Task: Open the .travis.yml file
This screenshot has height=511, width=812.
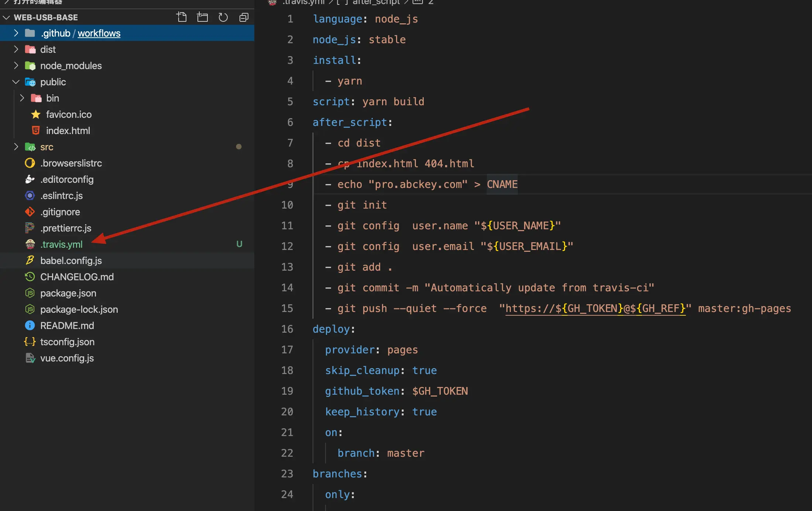Action: [x=61, y=244]
